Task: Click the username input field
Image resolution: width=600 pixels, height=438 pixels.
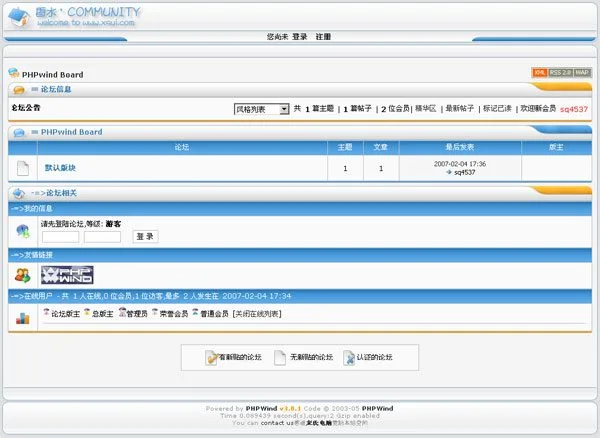Action: point(60,237)
